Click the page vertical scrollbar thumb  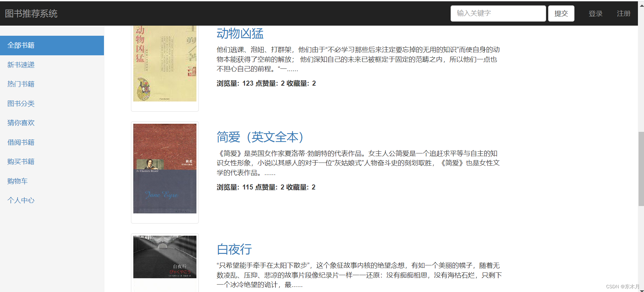(641, 169)
